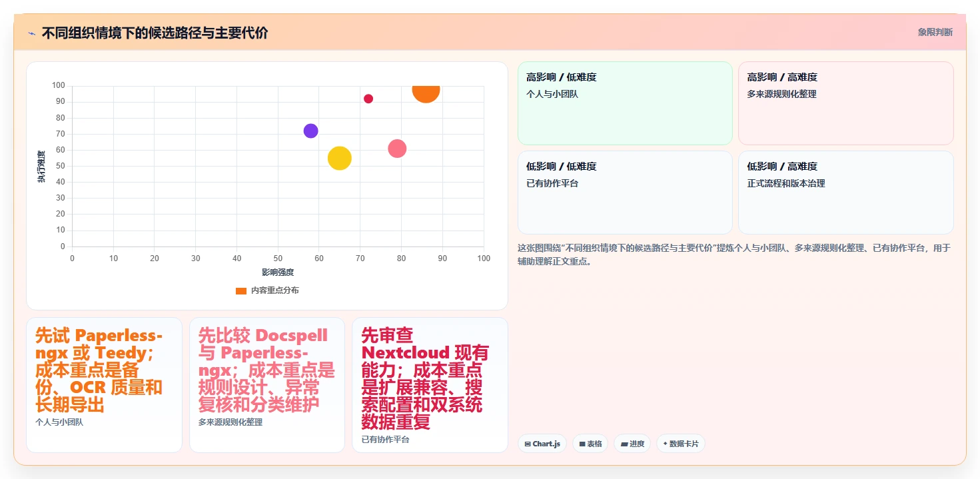Click the 正式流程和版本治理 text

tap(786, 183)
